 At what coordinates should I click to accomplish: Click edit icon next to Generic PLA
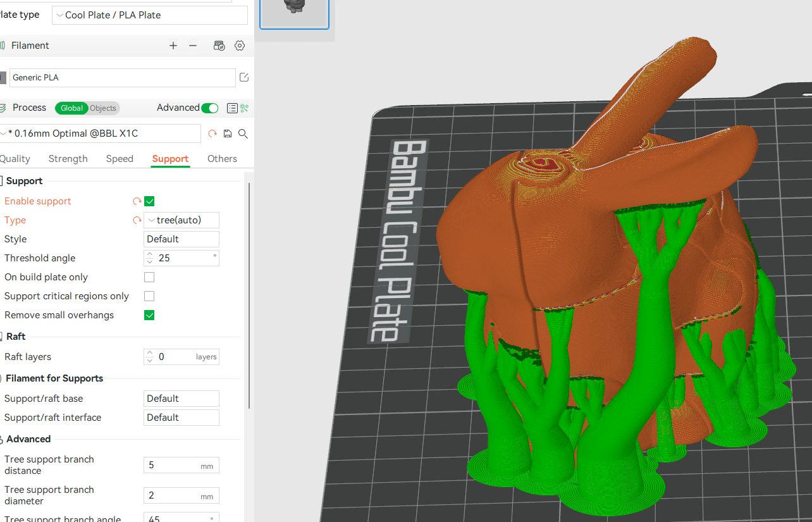(x=244, y=77)
